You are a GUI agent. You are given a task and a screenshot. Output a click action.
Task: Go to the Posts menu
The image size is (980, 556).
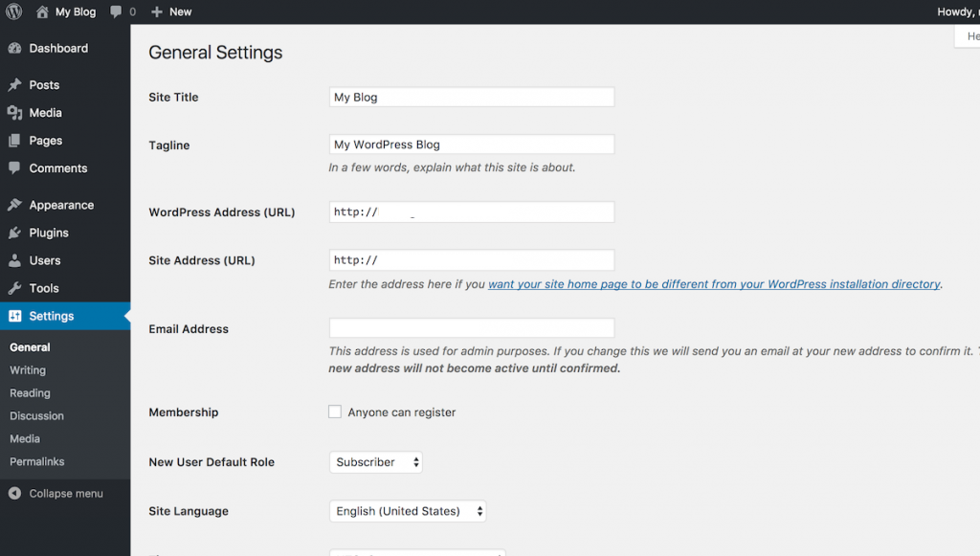click(65, 85)
